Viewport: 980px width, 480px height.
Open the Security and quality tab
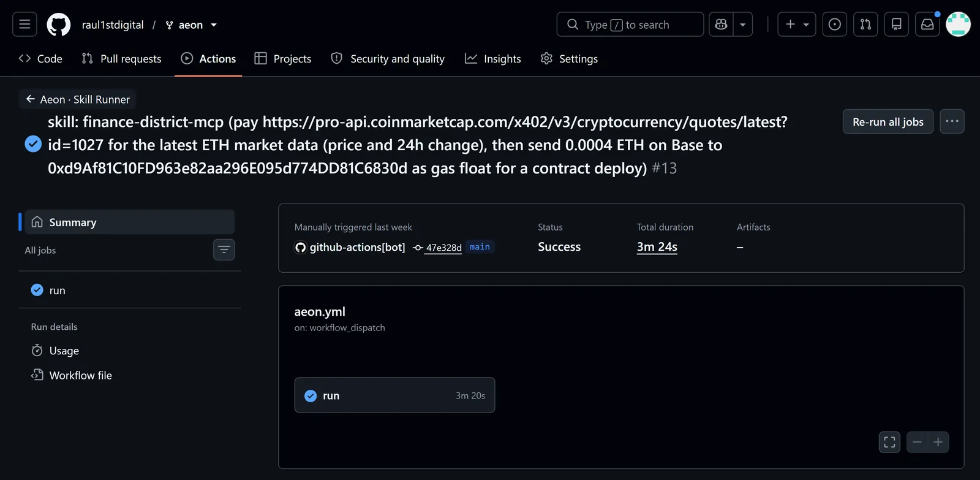pyautogui.click(x=388, y=59)
